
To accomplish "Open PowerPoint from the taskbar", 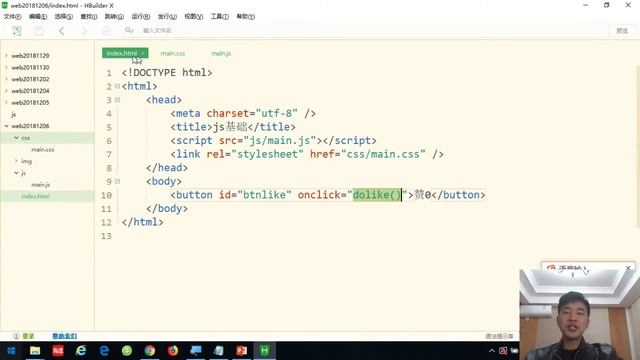I will (x=242, y=351).
